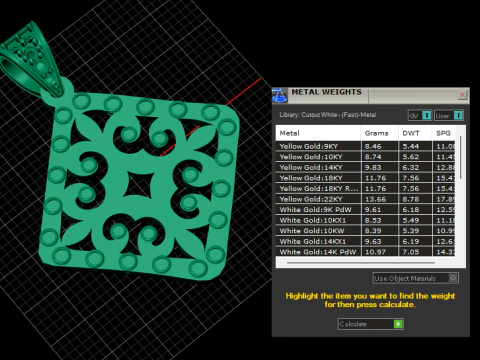Toggle the GV switch
This screenshot has height=360, width=480.
(420, 115)
